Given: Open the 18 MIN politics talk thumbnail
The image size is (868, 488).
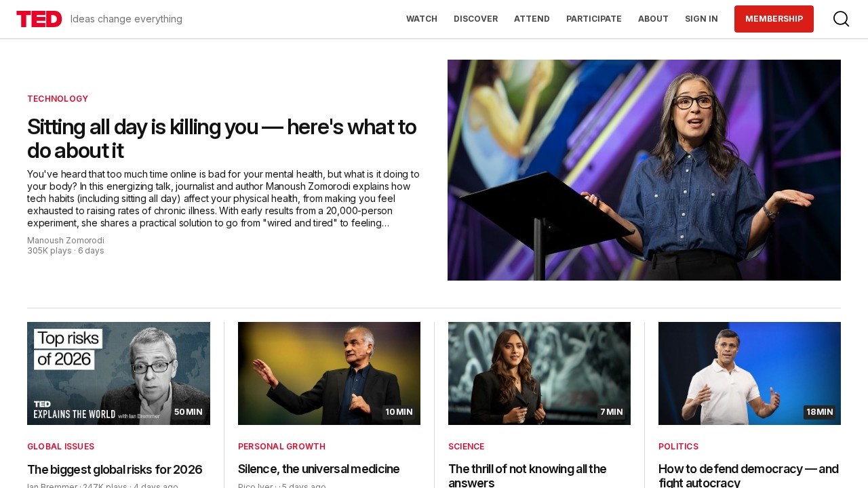Looking at the screenshot, I should click(x=749, y=373).
